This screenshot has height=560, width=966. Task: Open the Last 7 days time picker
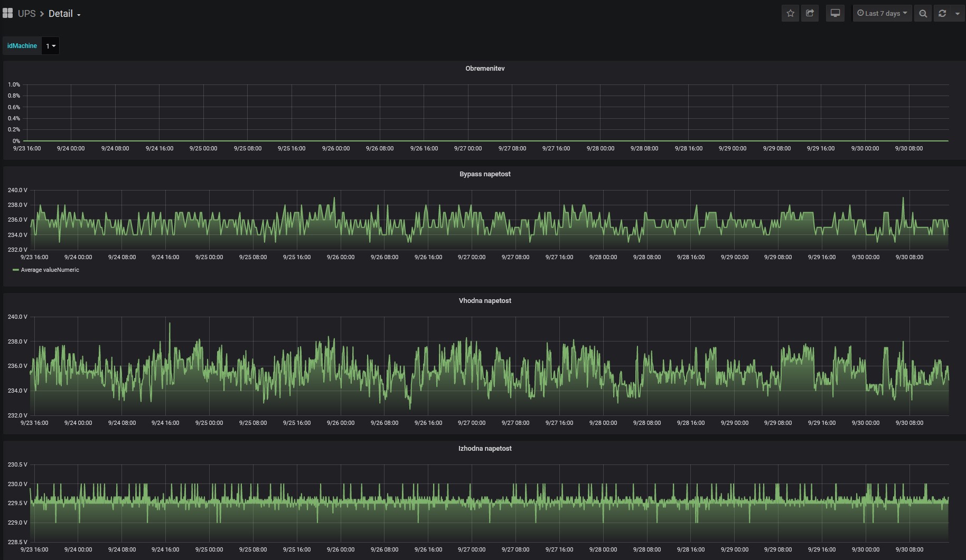(x=881, y=13)
